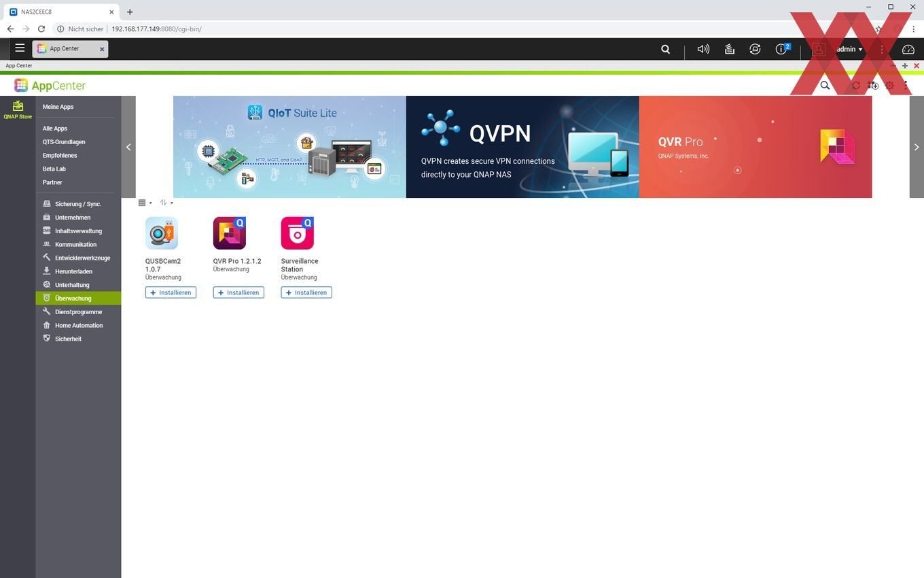The width and height of the screenshot is (924, 578).
Task: Install QUSBCam2 with Installieren button
Action: 171,292
